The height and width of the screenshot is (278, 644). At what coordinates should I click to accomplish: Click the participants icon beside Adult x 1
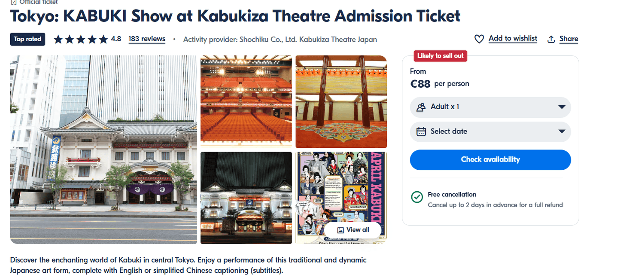(421, 107)
